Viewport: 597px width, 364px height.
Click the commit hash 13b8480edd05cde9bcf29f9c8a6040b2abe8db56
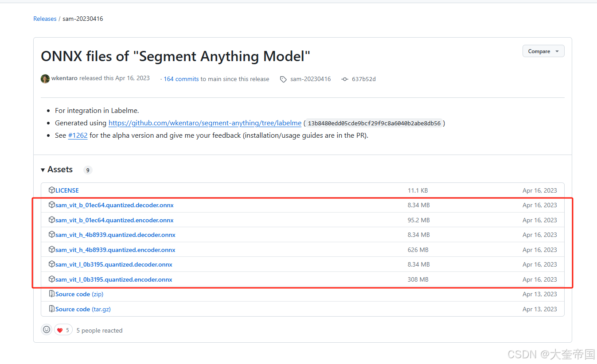(x=375, y=124)
